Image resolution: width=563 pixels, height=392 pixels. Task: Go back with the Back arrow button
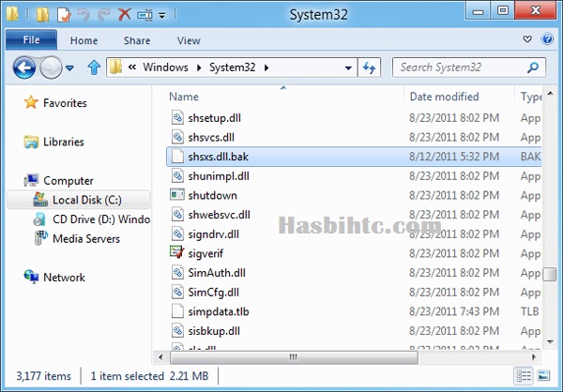24,68
